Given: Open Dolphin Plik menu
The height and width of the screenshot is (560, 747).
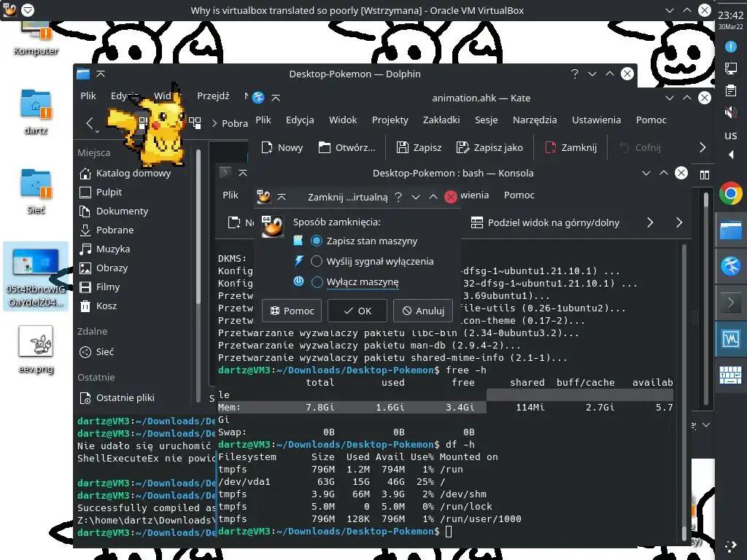Looking at the screenshot, I should [x=88, y=96].
